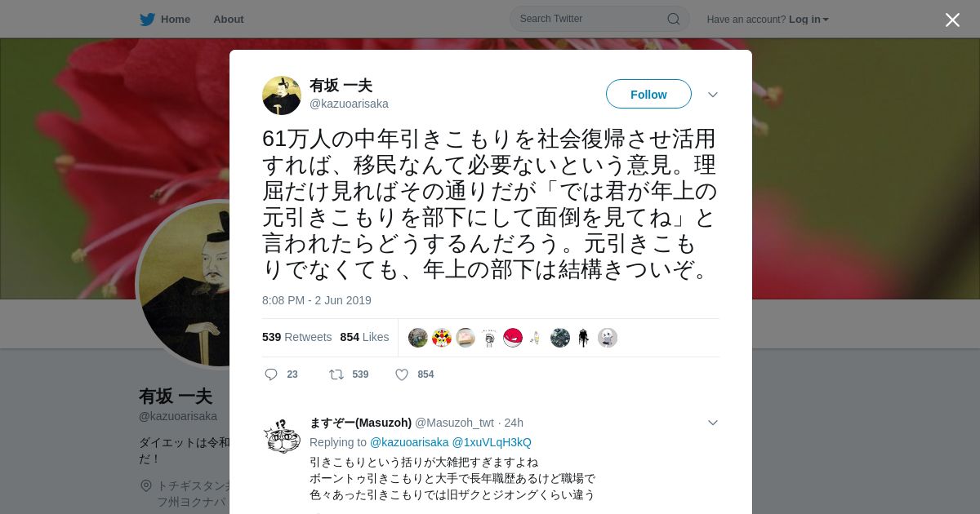Open the 8:08 PM - 2 Jun 2019 timestamp
The width and height of the screenshot is (980, 514).
click(317, 300)
